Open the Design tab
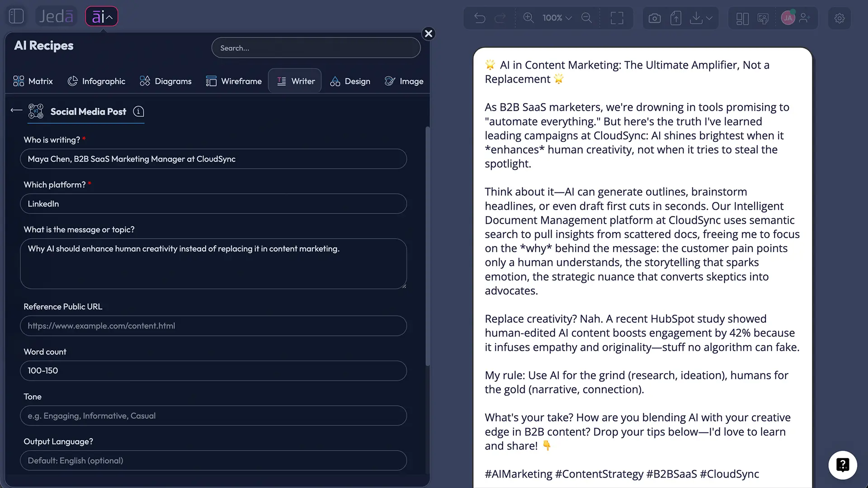 pos(350,81)
